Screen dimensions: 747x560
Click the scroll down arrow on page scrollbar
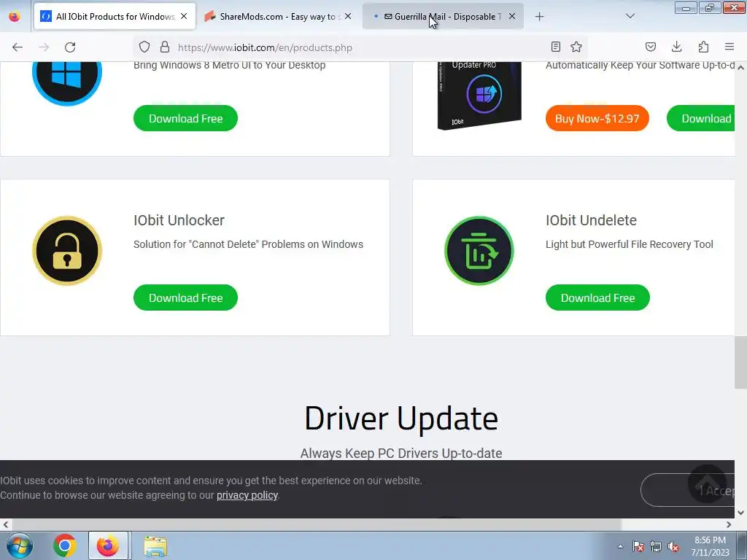[x=741, y=513]
